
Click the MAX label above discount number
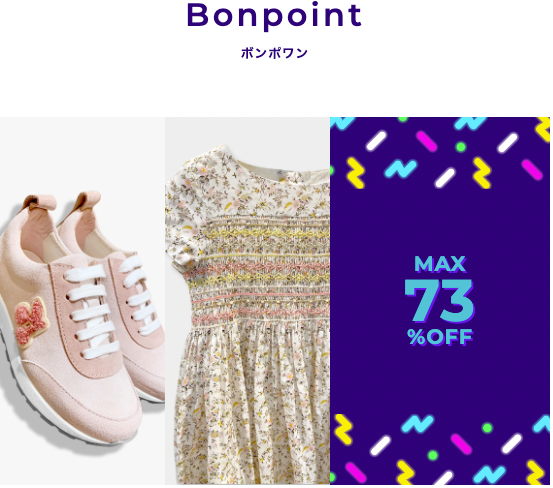440,264
